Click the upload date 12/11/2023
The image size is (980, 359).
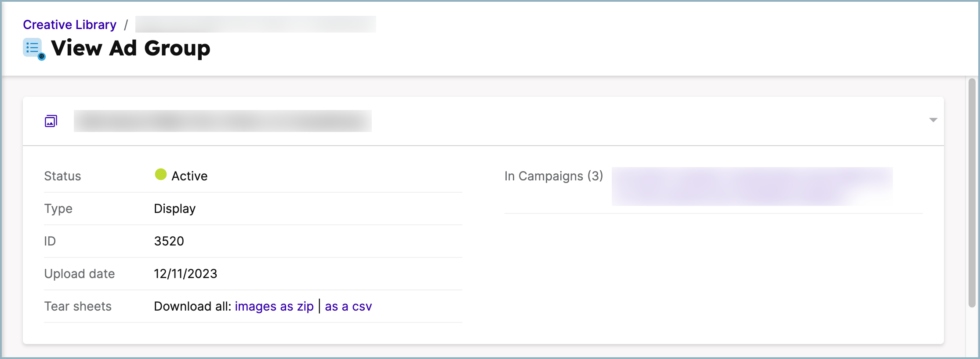coord(185,274)
